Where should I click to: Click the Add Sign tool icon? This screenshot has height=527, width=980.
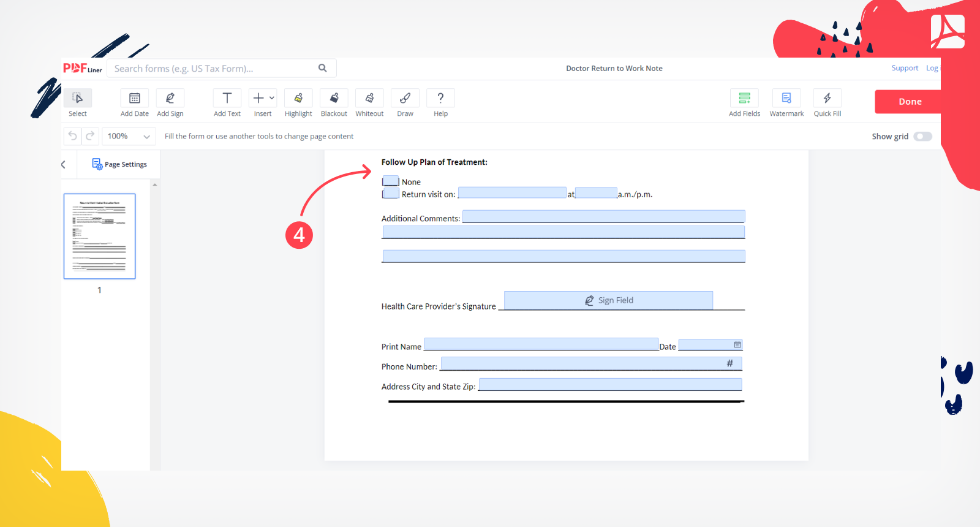click(170, 99)
